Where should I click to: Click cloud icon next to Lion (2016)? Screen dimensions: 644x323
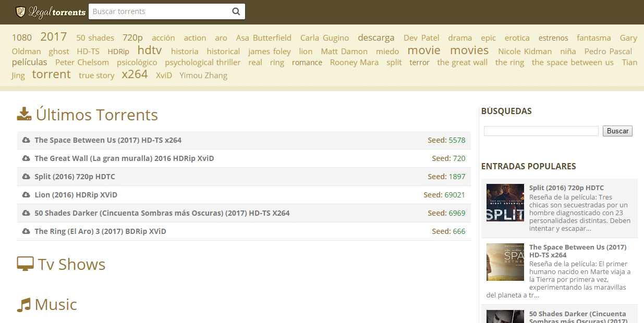coord(26,195)
